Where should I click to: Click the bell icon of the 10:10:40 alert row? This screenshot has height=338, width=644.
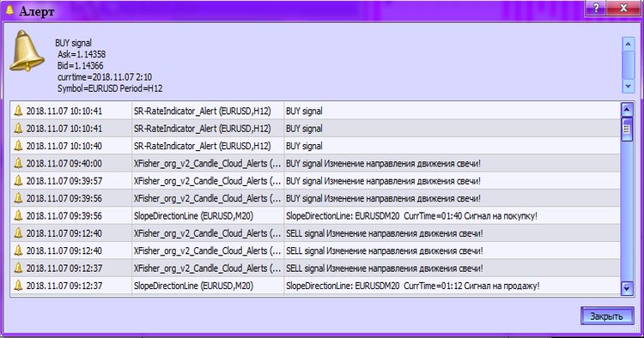(x=18, y=146)
